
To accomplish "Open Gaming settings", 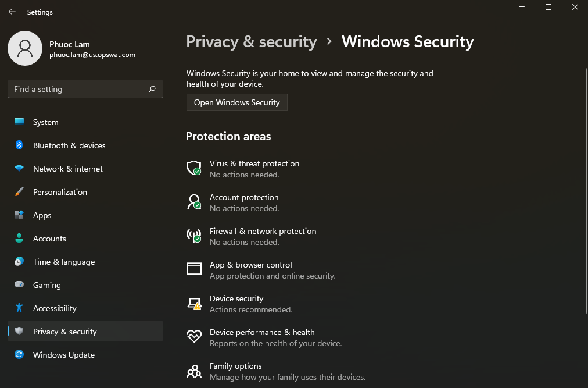I will coord(85,285).
